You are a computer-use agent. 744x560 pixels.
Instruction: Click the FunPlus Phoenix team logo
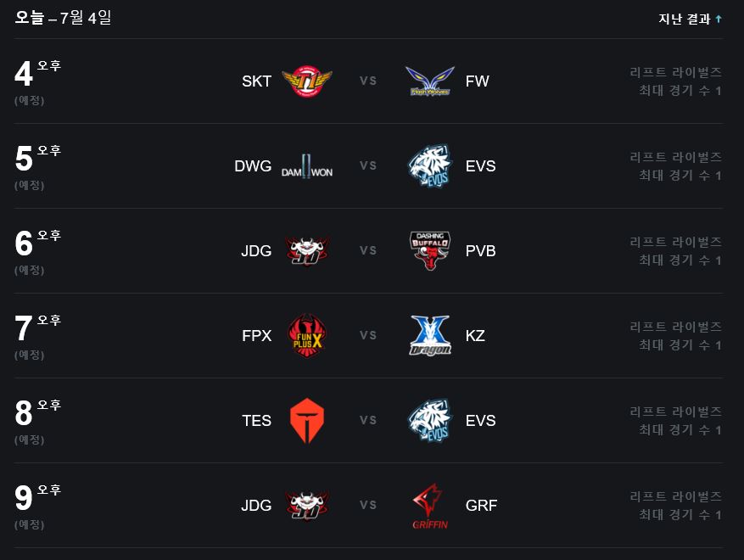pos(306,336)
